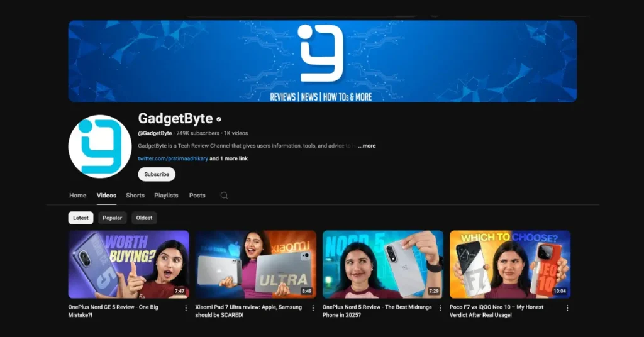Select the Oldest sort filter chip
The width and height of the screenshot is (644, 337).
(x=144, y=218)
